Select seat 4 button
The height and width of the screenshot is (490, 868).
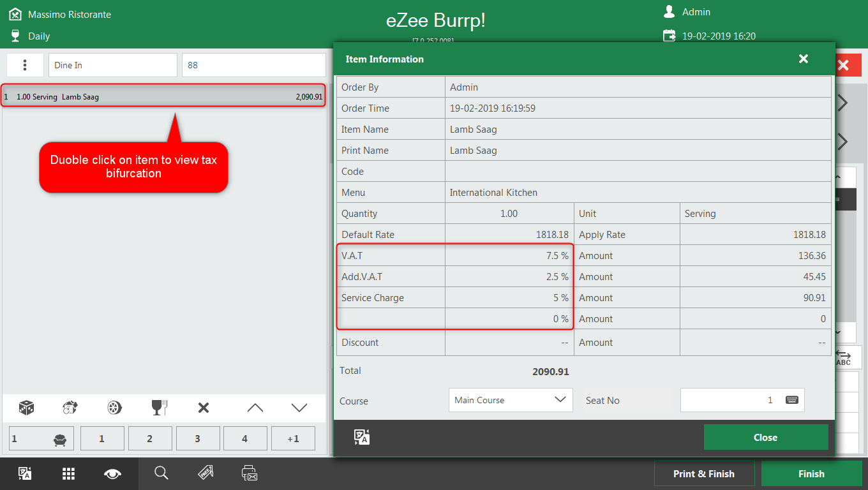coord(245,438)
